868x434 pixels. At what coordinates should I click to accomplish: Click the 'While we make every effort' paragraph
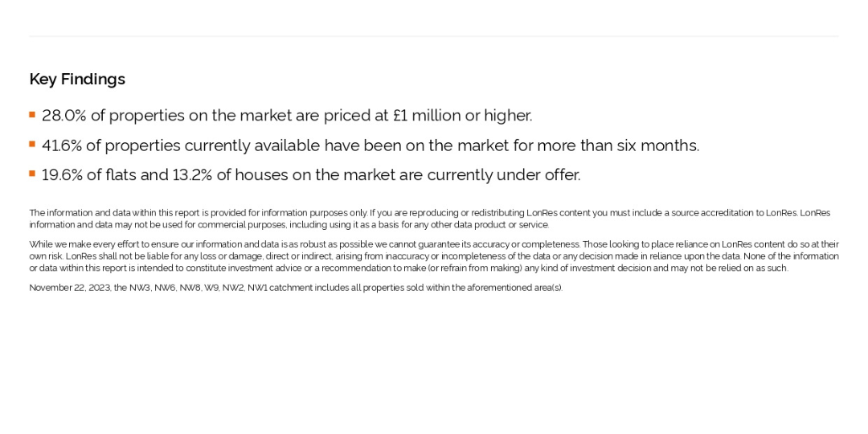tap(434, 256)
